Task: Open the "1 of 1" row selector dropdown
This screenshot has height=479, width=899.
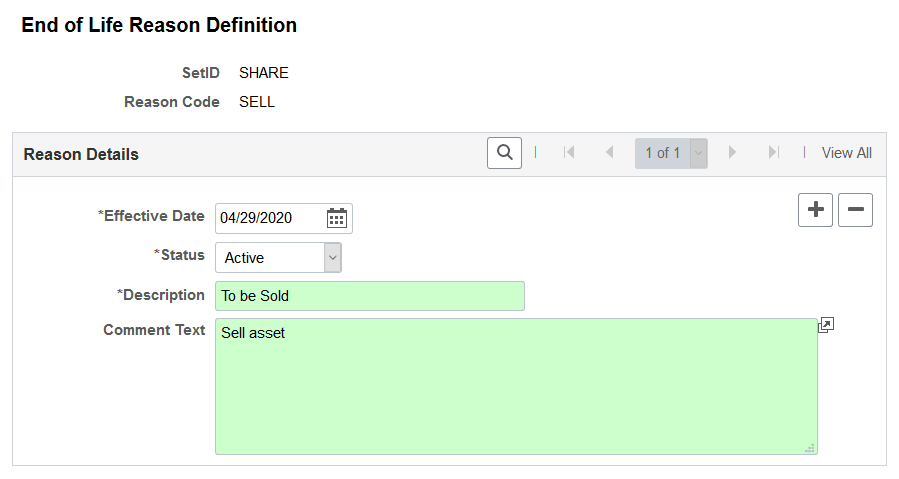Action: pyautogui.click(x=698, y=153)
